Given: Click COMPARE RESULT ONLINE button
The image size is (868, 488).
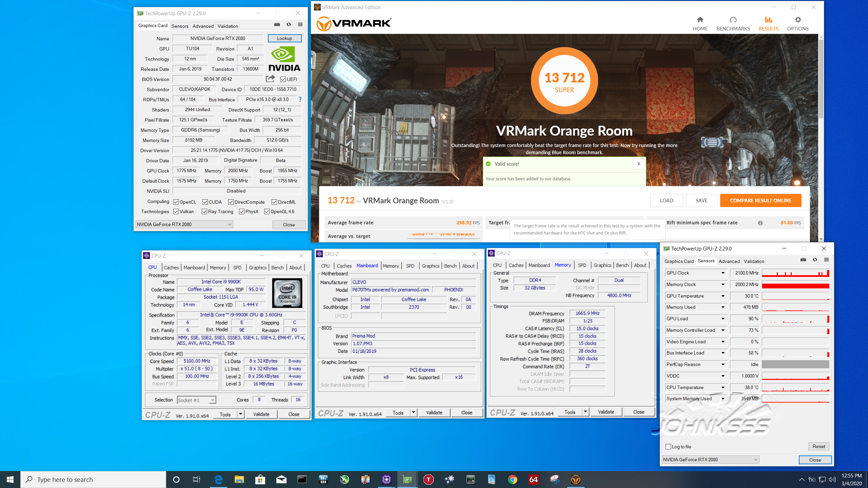Looking at the screenshot, I should point(761,201).
